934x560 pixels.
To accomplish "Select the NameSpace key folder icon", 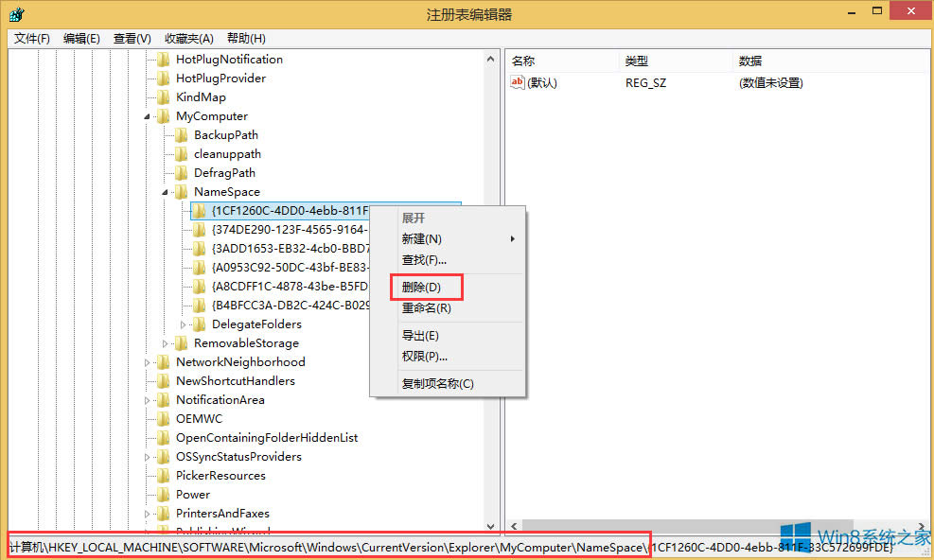I will 182,191.
